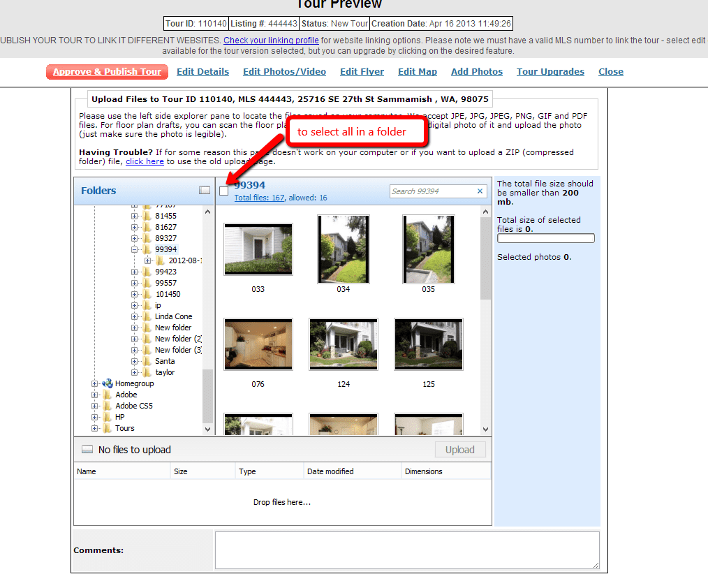This screenshot has height=588, width=708.
Task: Click the Homegroup network icon
Action: tap(107, 383)
